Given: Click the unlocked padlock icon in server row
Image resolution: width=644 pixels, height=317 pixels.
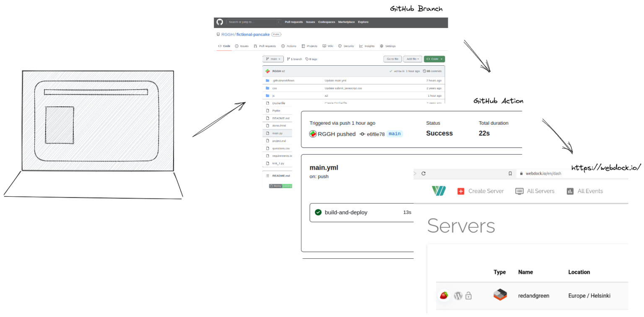Looking at the screenshot, I should 469,296.
